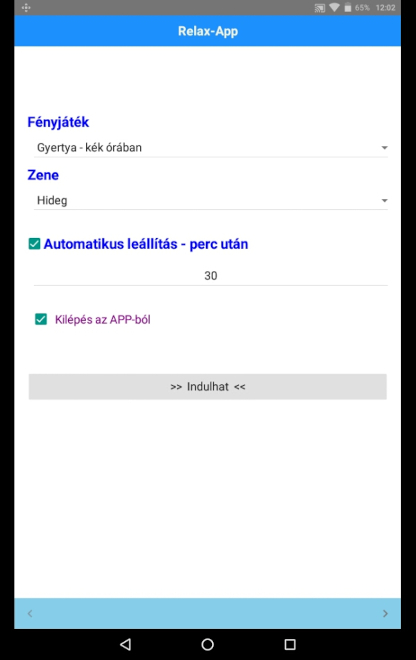Edit the 30 minutes input field

pyautogui.click(x=211, y=276)
